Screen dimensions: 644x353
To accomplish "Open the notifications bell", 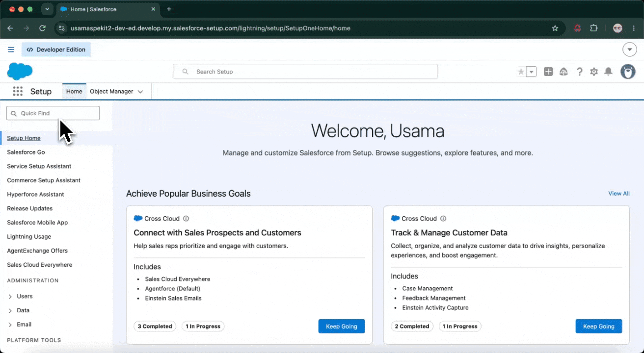I will 608,72.
